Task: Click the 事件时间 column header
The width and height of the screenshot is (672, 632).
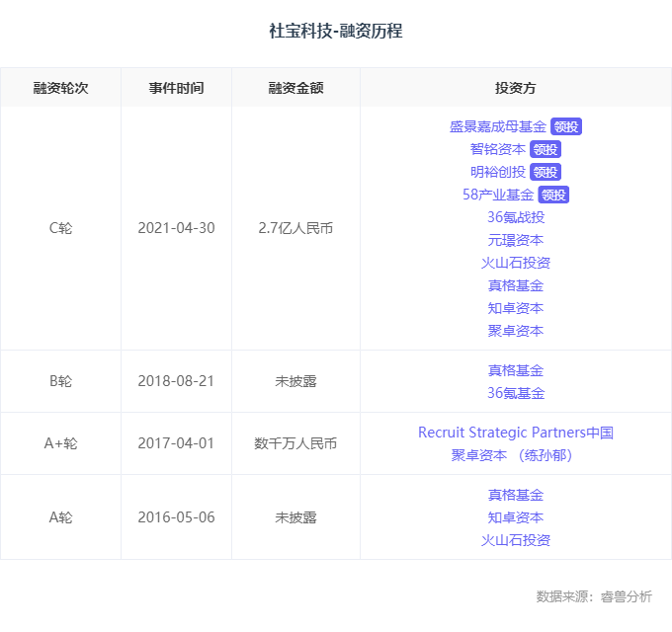Action: coord(176,88)
